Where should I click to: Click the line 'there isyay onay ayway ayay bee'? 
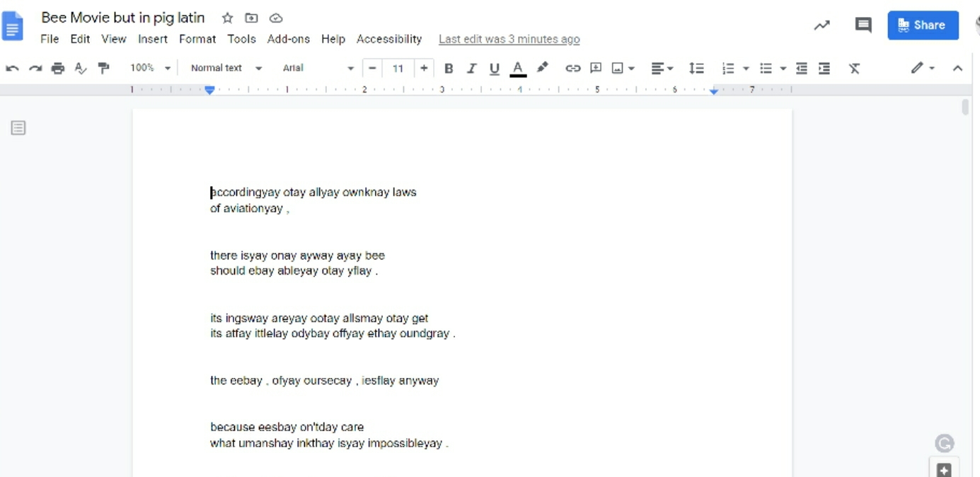click(x=297, y=255)
